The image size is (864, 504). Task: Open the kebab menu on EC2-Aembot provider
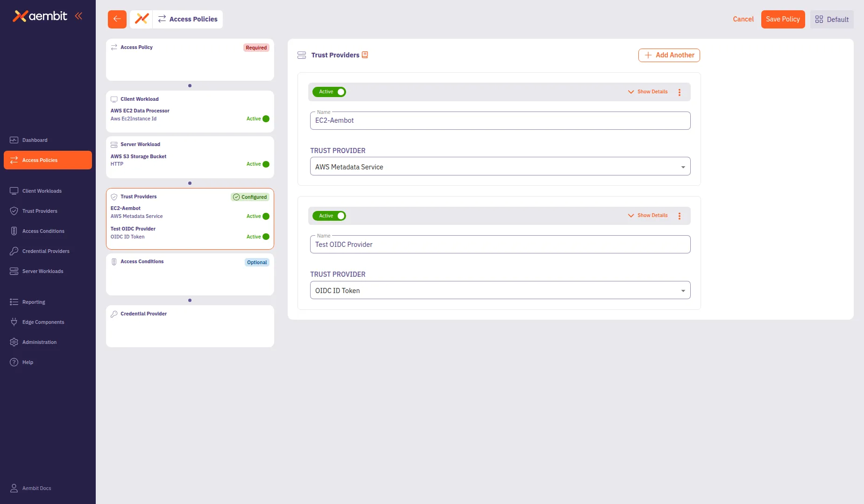tap(680, 92)
